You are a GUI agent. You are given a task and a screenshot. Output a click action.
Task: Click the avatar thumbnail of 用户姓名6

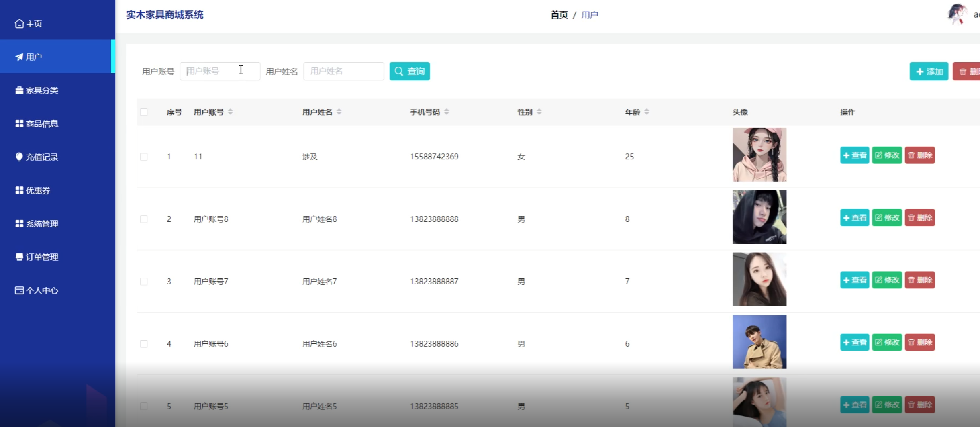(759, 342)
